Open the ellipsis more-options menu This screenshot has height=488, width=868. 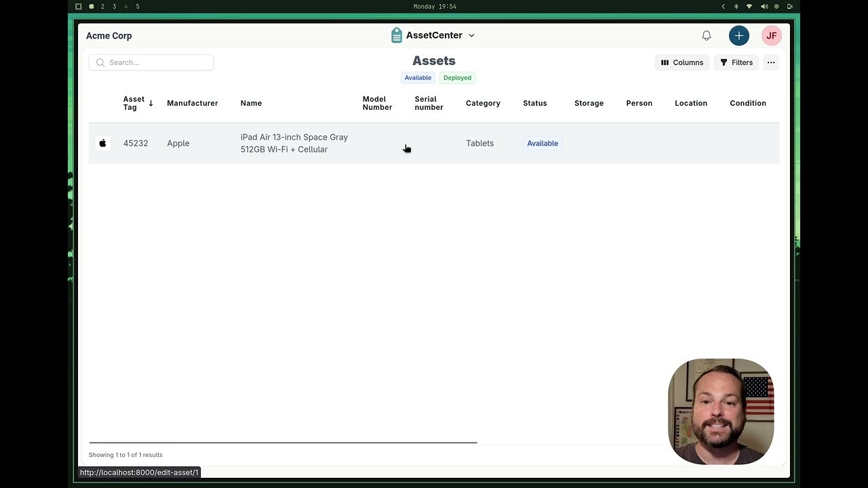(x=770, y=62)
